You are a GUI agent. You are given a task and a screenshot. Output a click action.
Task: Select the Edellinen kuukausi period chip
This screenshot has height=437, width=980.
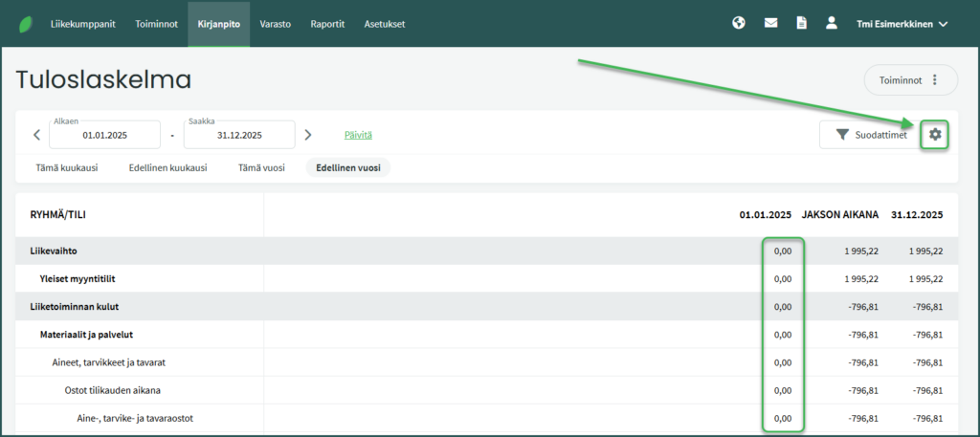coord(167,167)
